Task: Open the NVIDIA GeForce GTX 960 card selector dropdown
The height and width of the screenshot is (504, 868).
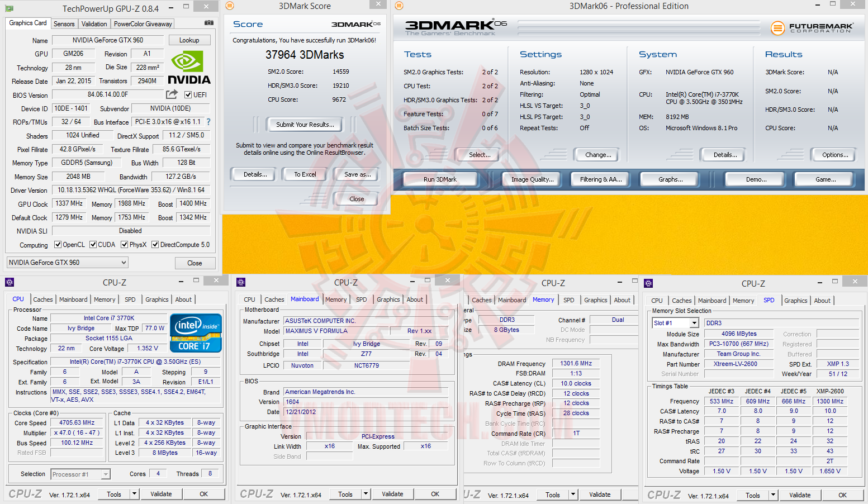Action: click(x=68, y=263)
